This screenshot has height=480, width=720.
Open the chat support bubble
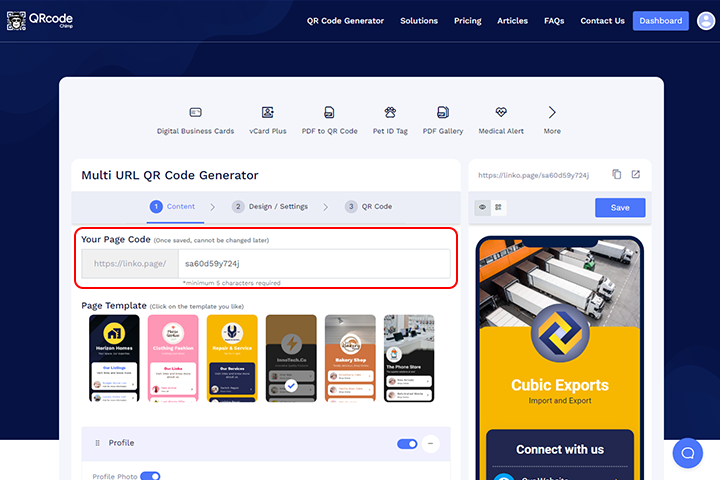click(687, 453)
